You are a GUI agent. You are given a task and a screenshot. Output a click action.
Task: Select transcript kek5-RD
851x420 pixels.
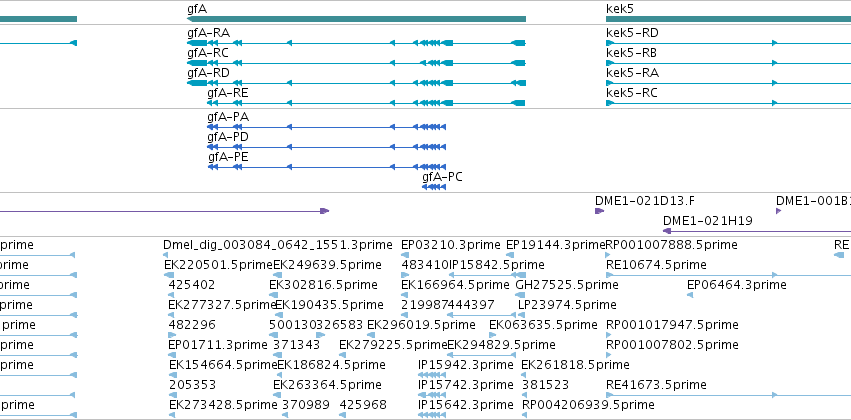(x=632, y=33)
